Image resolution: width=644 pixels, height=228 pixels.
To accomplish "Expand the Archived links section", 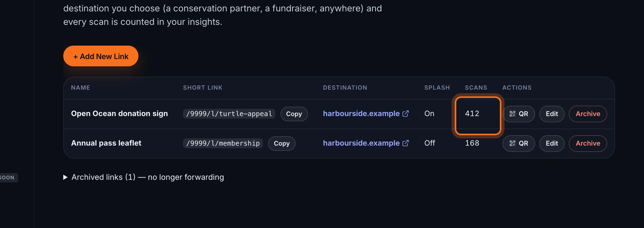I will [x=148, y=177].
